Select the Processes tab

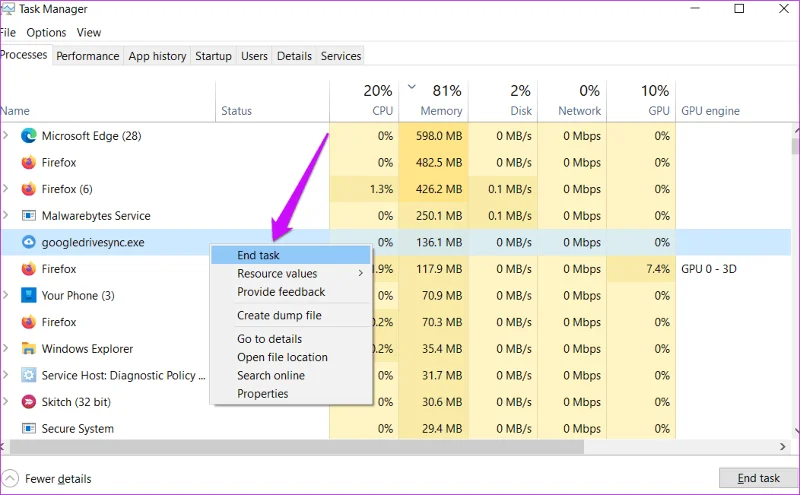click(24, 55)
